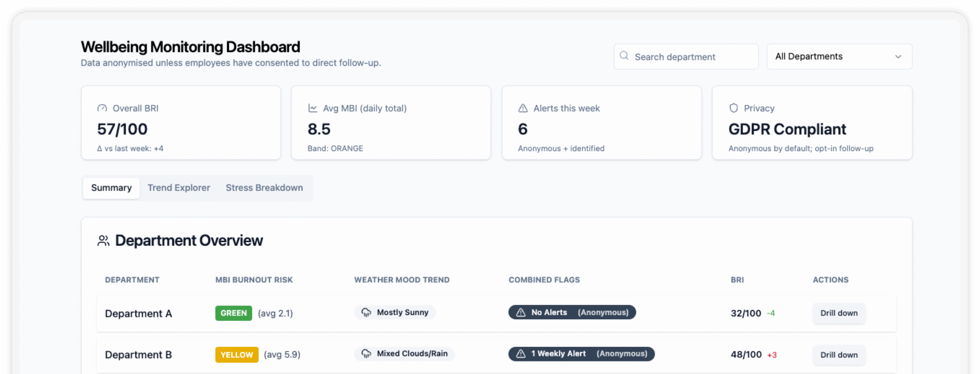Click the GREEN burnout risk badge
The width and height of the screenshot is (980, 374).
[x=234, y=313]
